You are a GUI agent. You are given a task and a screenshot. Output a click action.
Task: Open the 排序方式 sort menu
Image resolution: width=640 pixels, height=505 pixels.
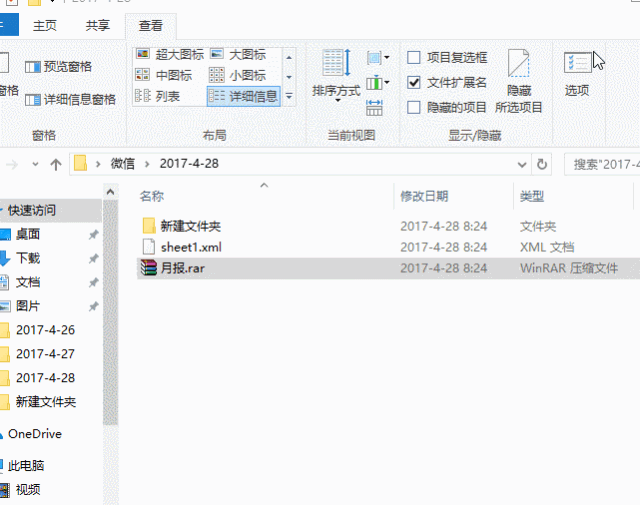point(336,76)
